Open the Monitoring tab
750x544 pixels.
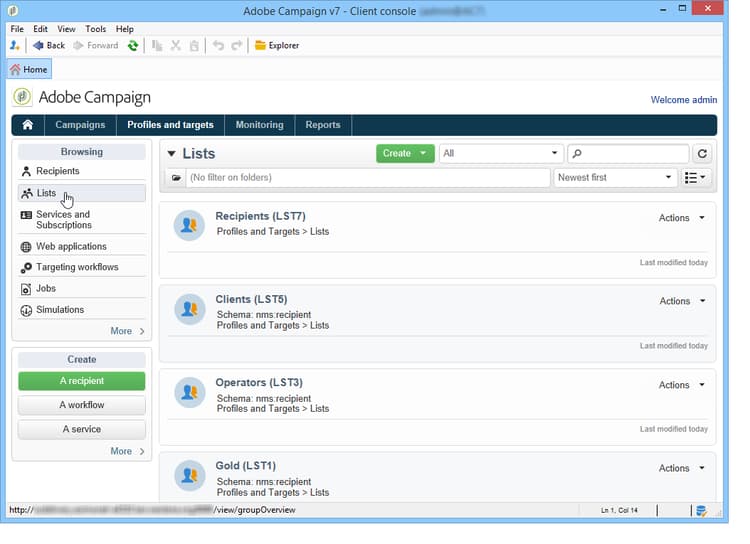tap(259, 125)
